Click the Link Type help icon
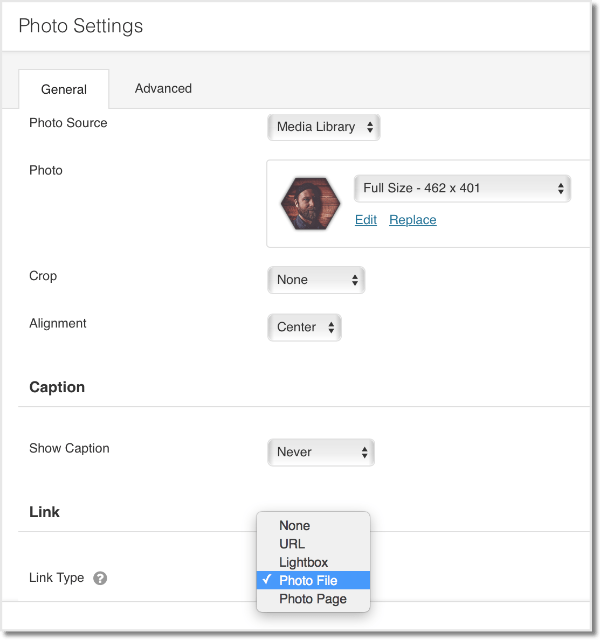This screenshot has height=640, width=600. click(100, 578)
